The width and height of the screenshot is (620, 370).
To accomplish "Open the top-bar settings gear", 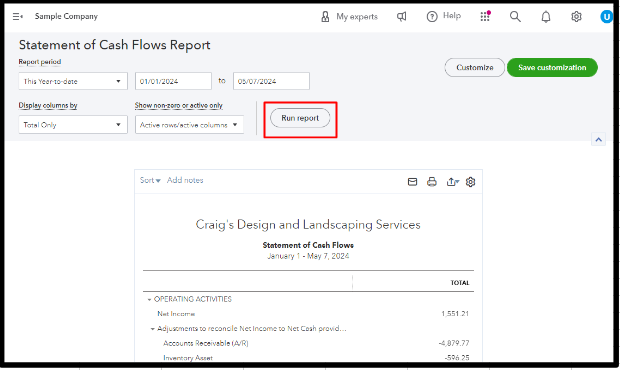I will click(x=577, y=17).
